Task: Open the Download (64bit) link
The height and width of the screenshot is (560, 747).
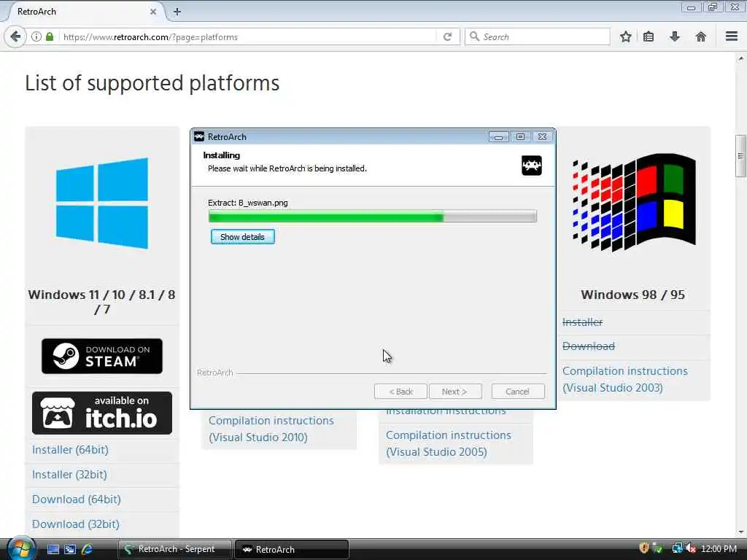Action: coord(76,499)
